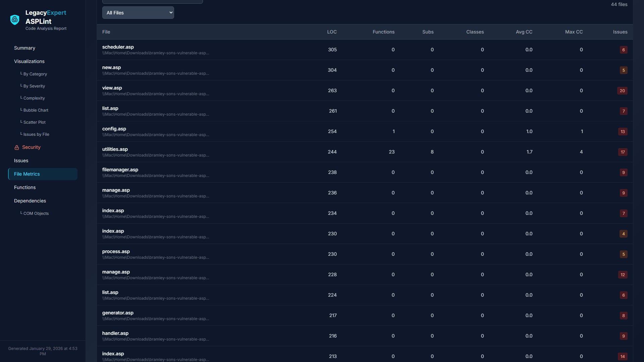Click the search input above All Files
The width and height of the screenshot is (644, 362).
[x=152, y=1]
